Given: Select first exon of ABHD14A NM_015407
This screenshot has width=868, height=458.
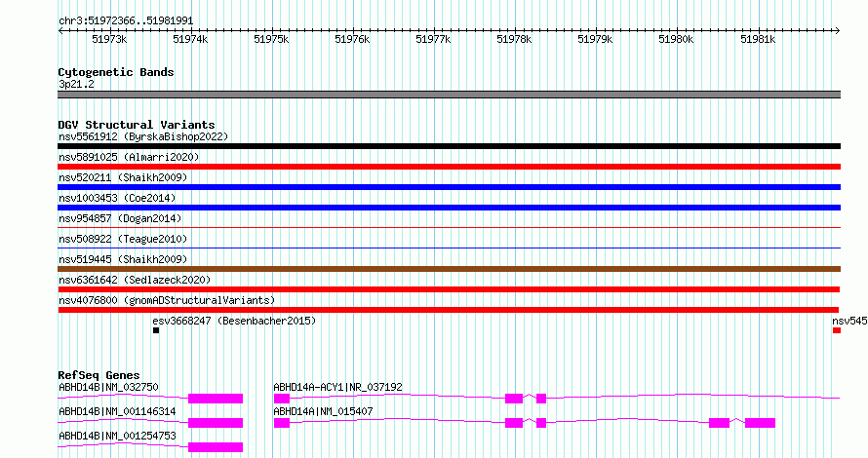Looking at the screenshot, I should click(282, 423).
